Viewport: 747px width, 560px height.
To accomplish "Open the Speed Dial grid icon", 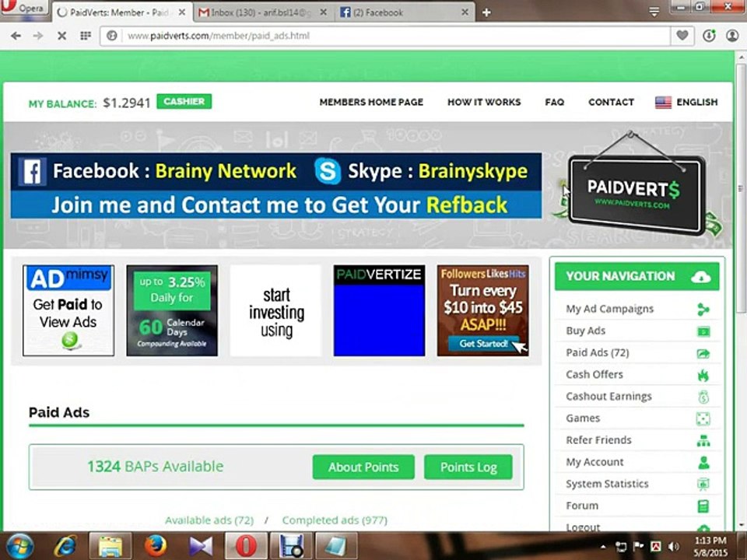I will (x=86, y=36).
